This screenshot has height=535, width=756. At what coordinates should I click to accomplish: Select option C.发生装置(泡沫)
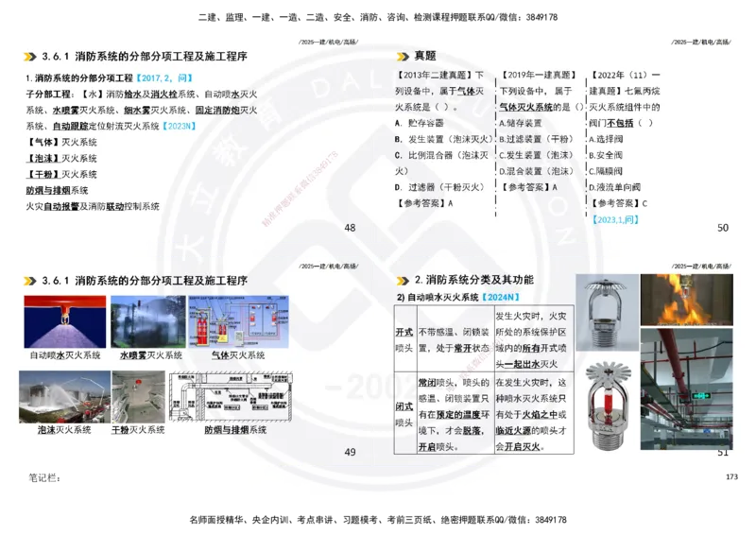point(536,155)
